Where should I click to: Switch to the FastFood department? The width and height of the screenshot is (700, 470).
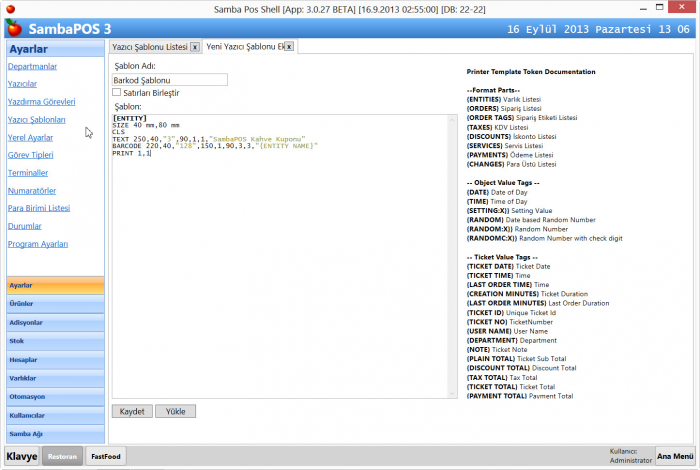click(105, 456)
